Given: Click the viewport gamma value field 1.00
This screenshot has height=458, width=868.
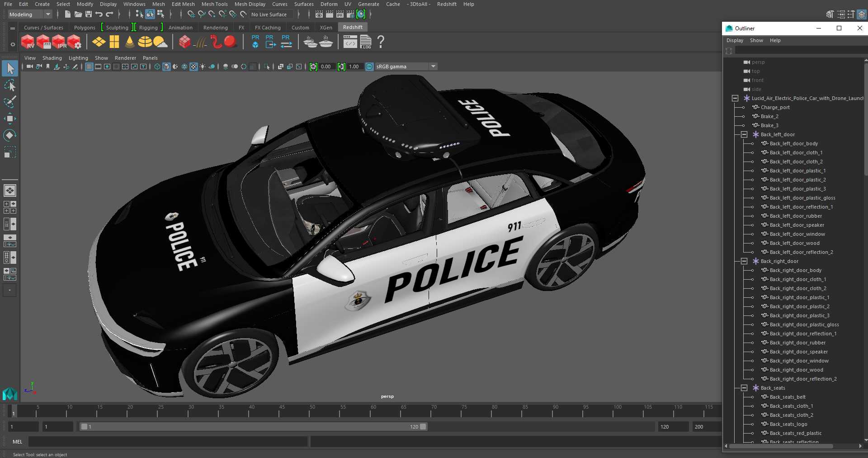Looking at the screenshot, I should (354, 67).
